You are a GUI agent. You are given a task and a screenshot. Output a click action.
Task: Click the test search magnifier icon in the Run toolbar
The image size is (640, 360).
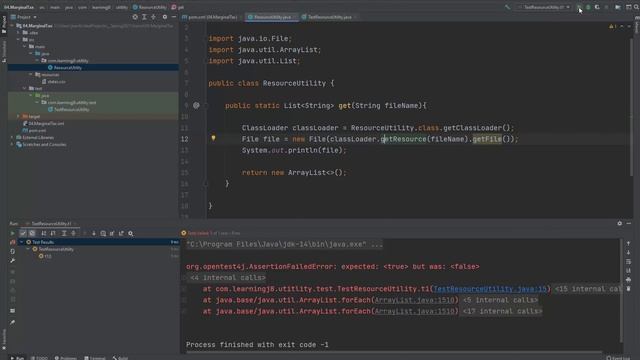pyautogui.click(x=131, y=233)
